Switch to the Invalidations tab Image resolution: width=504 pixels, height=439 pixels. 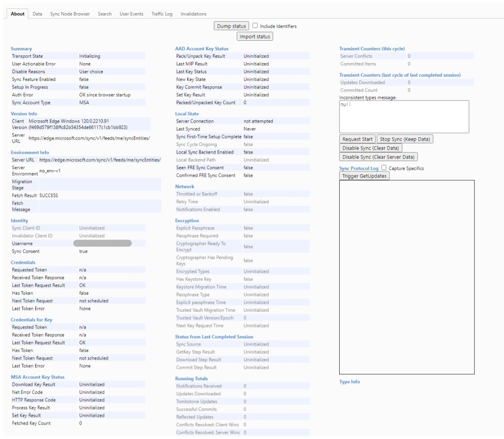(194, 14)
